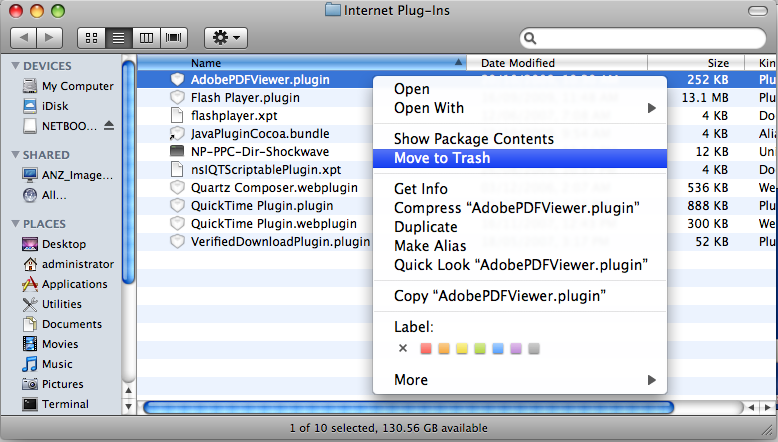This screenshot has height=442, width=778.
Task: Apply the orange label color
Action: [444, 348]
